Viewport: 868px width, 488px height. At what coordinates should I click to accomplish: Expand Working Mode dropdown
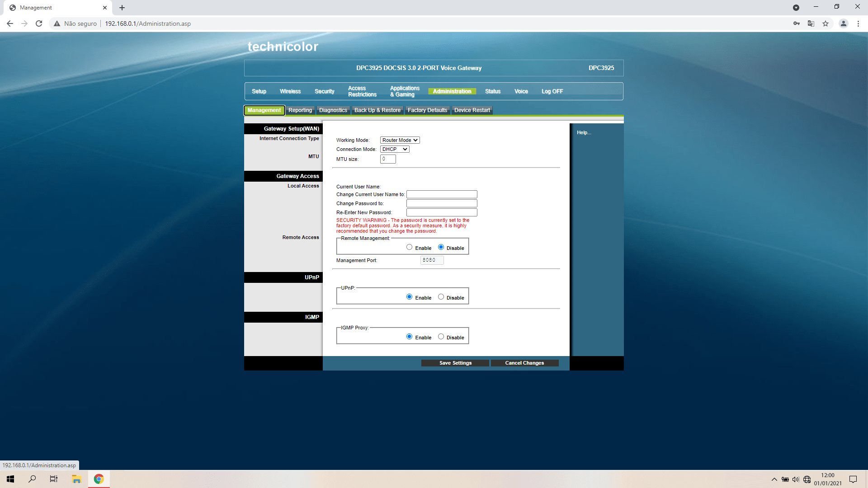(x=399, y=140)
